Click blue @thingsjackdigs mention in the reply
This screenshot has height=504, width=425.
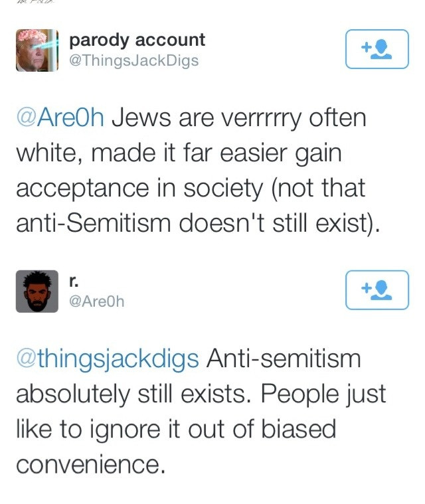click(x=107, y=359)
